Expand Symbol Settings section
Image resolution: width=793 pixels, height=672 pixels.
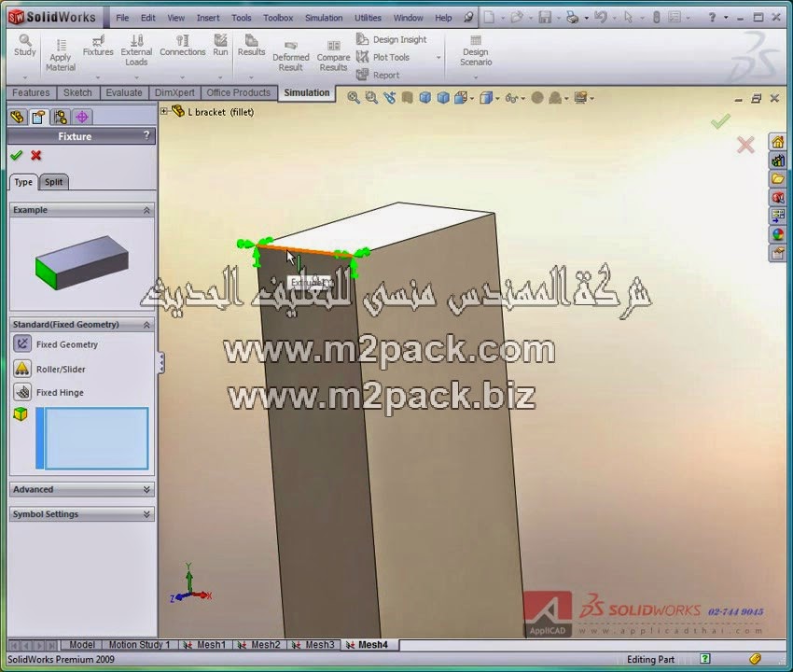pyautogui.click(x=146, y=514)
